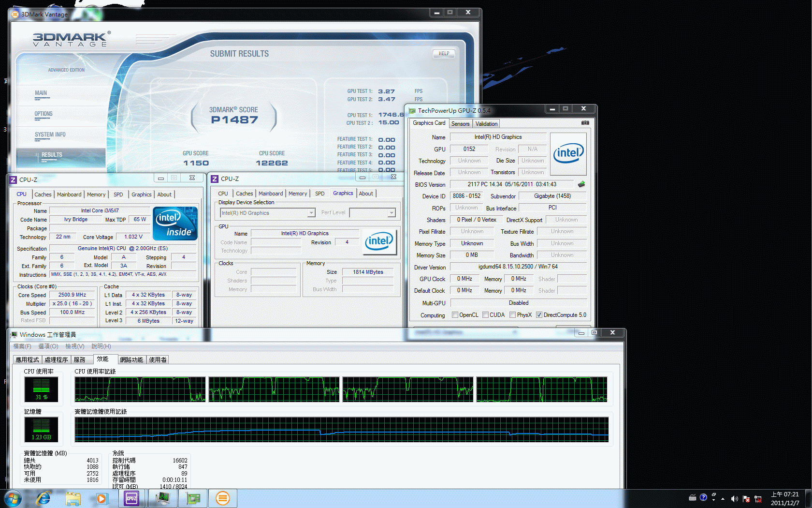This screenshot has height=508, width=812.
Task: Click the show desktop button at taskbar end
Action: pyautogui.click(x=808, y=498)
